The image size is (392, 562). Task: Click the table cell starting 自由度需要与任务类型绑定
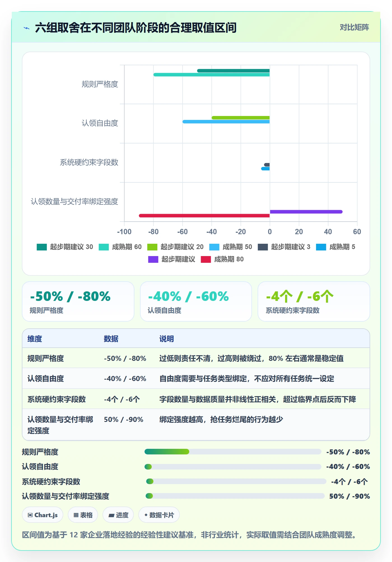(x=247, y=378)
